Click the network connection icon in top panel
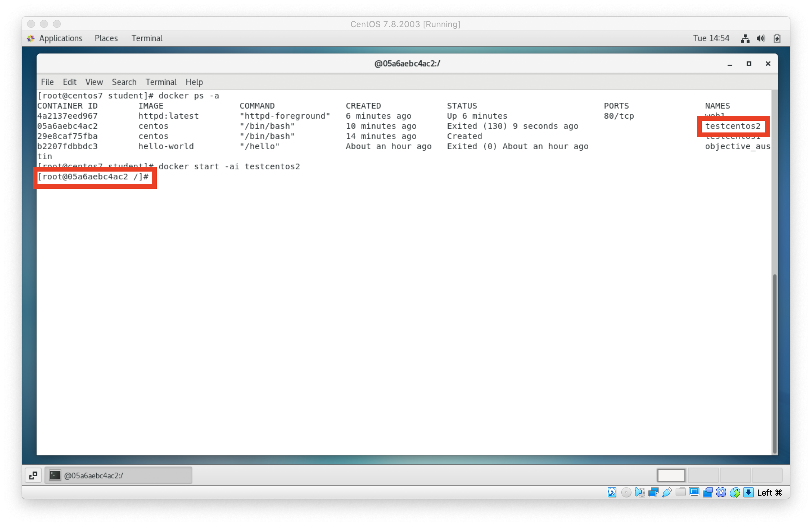 click(745, 38)
